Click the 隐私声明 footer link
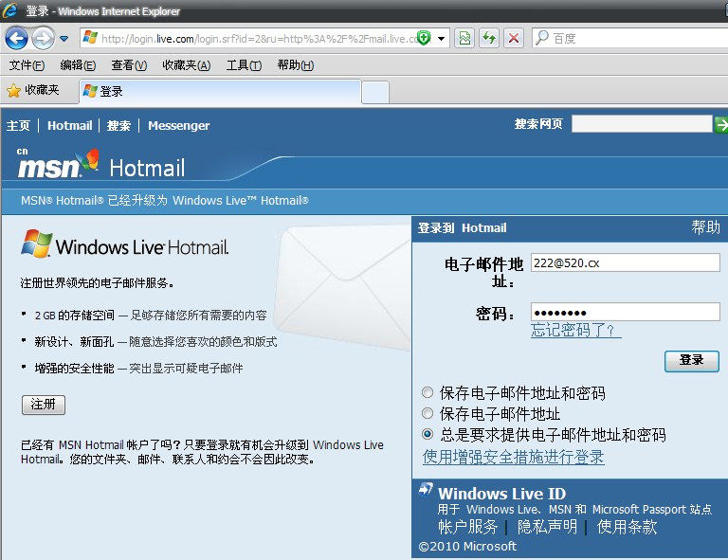Screen dimensions: 728x560 (547, 527)
